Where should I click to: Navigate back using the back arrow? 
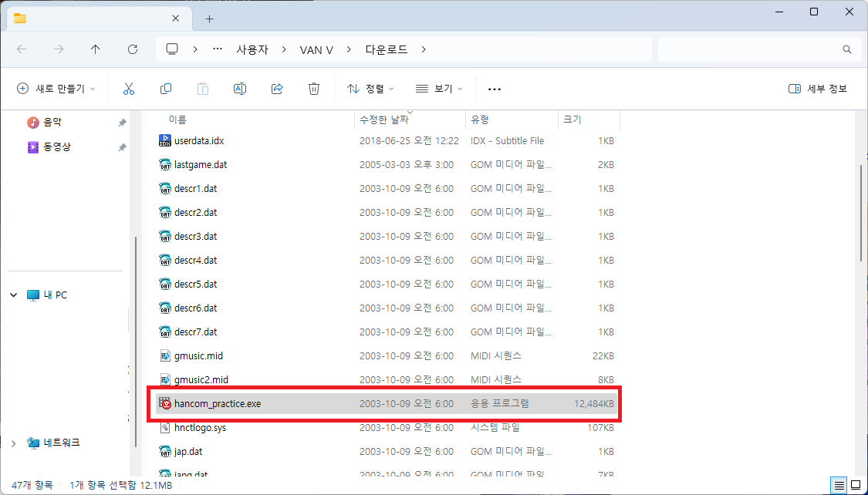[22, 49]
